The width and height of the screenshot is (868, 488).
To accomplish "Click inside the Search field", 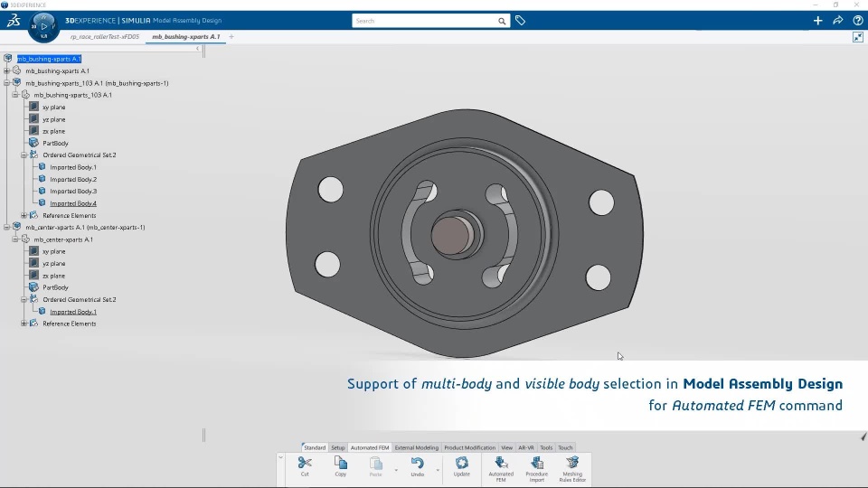I will pyautogui.click(x=425, y=21).
